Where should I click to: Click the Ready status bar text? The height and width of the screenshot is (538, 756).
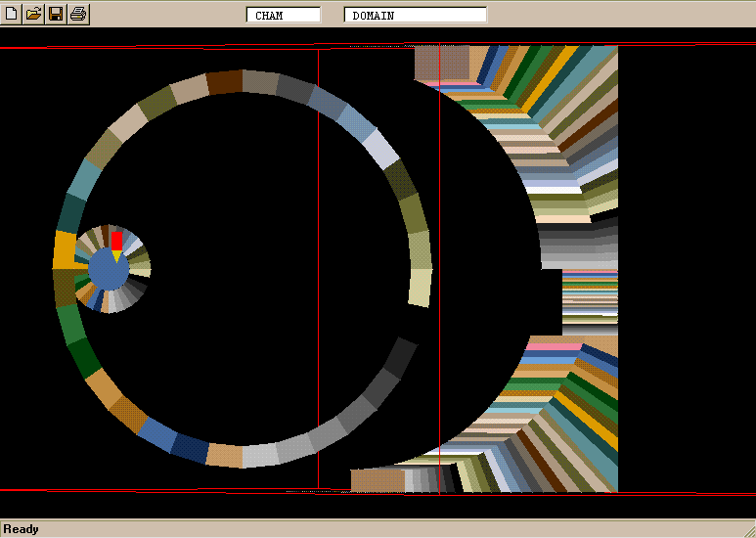pos(21,529)
